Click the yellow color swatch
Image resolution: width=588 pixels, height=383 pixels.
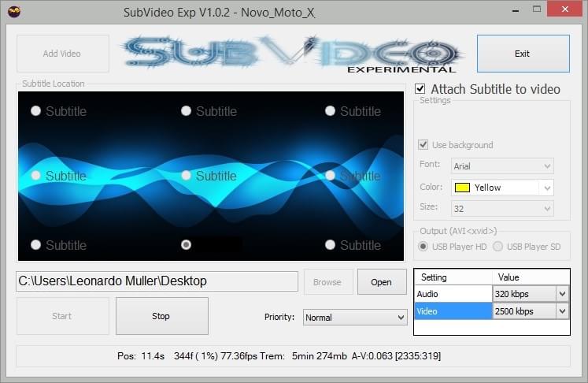[x=462, y=188]
